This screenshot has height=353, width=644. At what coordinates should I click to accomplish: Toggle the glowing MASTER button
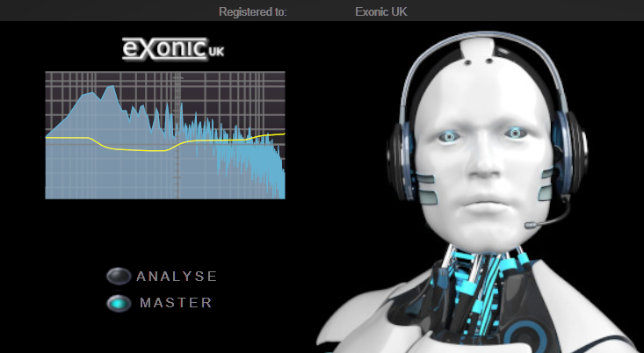(x=119, y=303)
